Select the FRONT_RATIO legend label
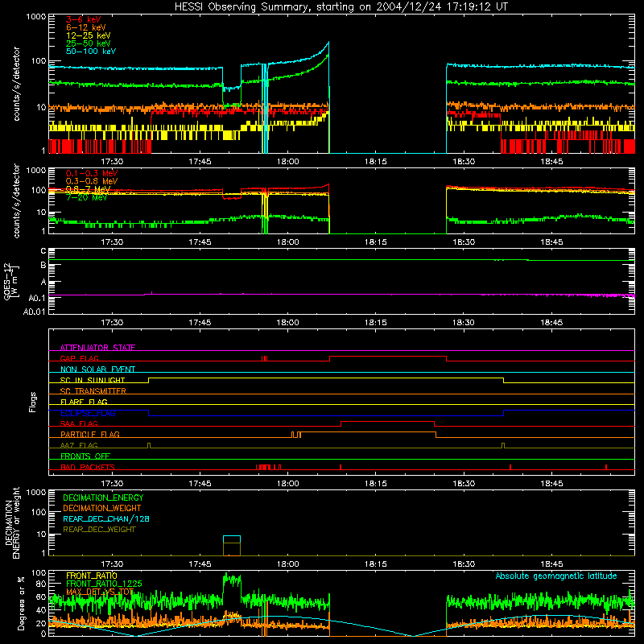 (x=92, y=576)
